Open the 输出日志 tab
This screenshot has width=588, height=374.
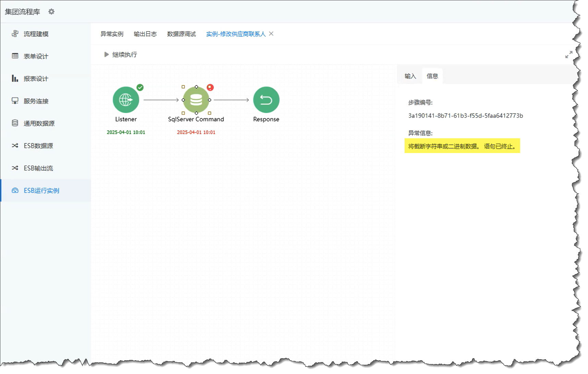tap(145, 34)
